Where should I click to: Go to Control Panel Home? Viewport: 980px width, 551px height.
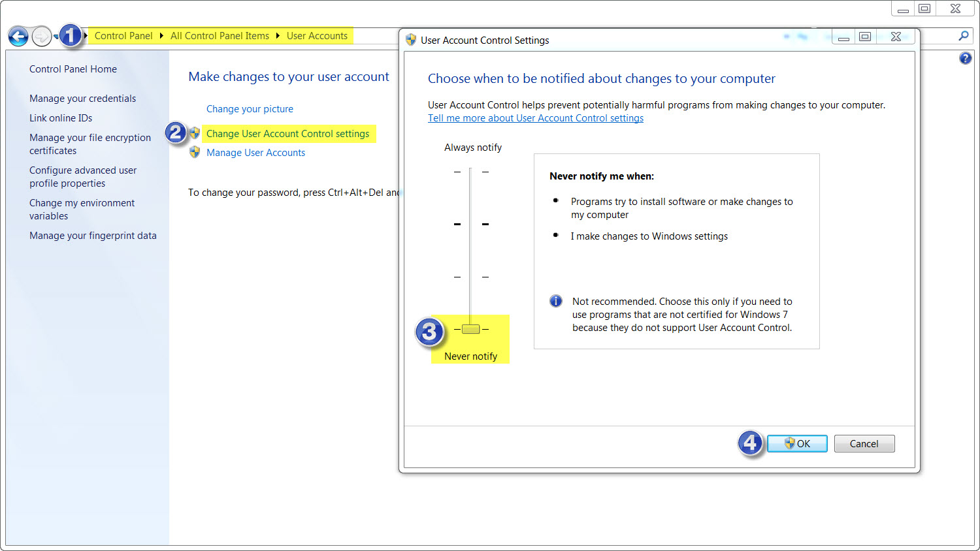73,69
